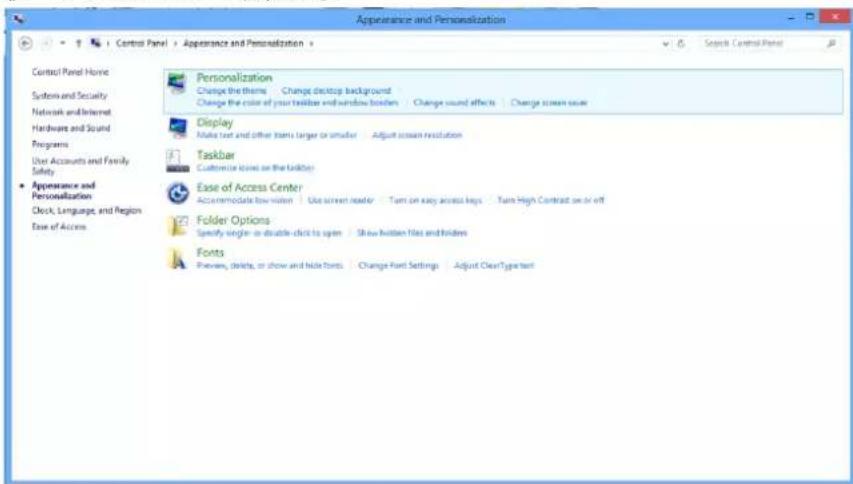Click Change the color of taskbar and window borders
Viewport: 853px width, 484px height.
click(297, 102)
